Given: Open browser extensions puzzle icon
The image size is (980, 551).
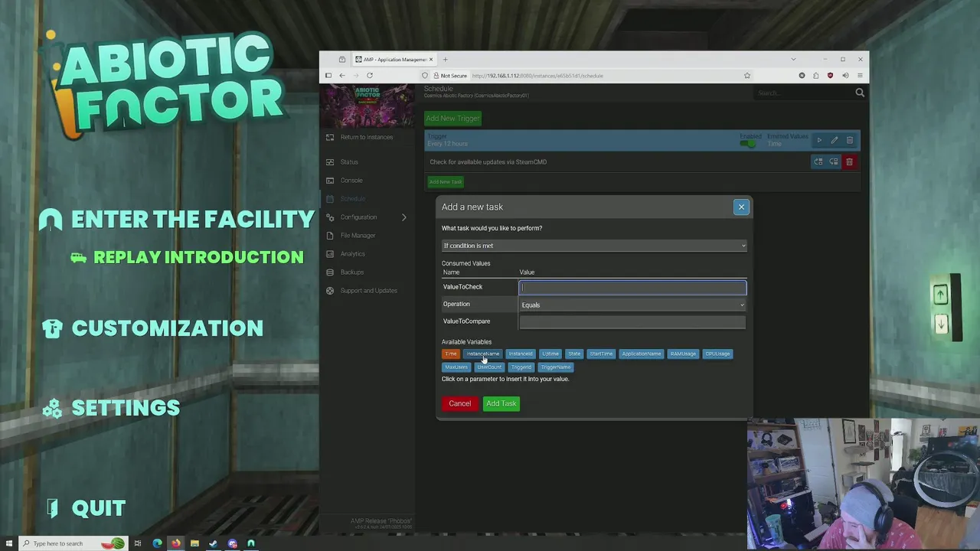Looking at the screenshot, I should pos(816,76).
